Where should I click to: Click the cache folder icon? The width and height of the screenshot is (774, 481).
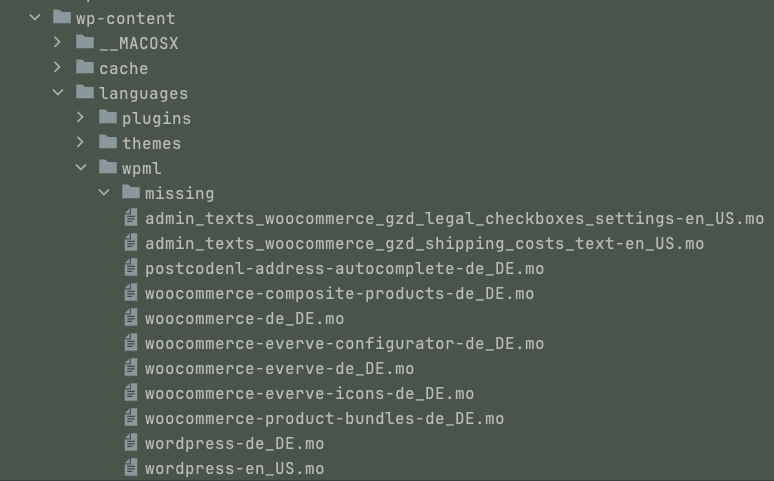(85, 67)
